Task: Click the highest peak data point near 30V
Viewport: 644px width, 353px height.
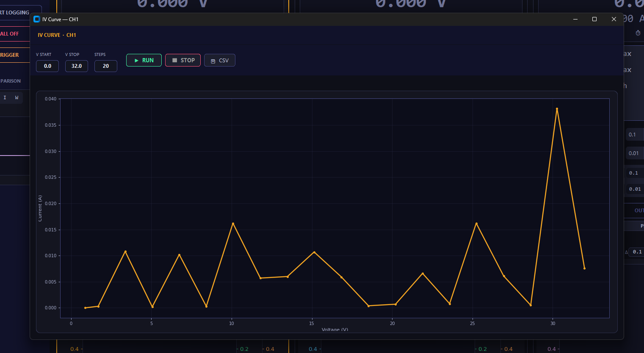Action: coord(557,109)
